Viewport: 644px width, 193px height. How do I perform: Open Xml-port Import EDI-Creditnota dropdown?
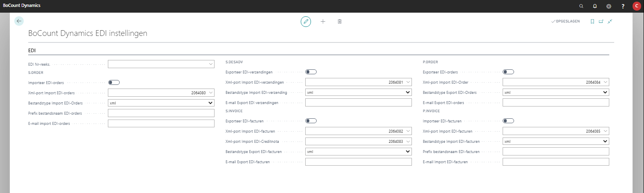408,142
